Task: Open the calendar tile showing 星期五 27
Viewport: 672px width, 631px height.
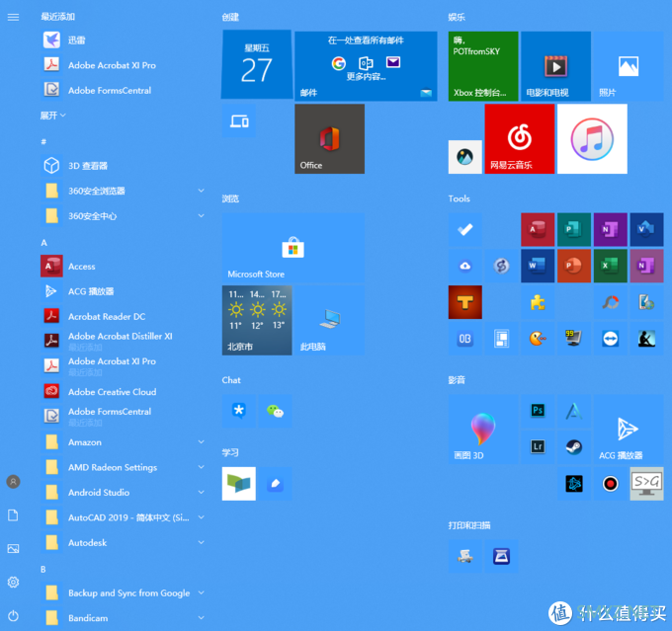Action: point(257,65)
